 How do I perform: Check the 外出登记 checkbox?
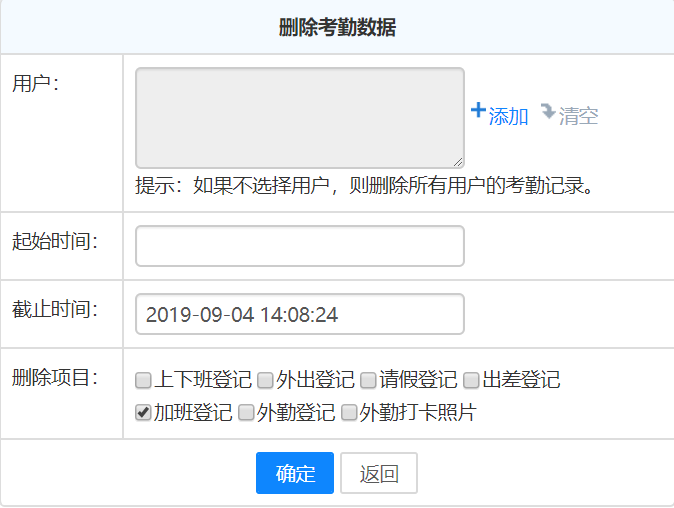point(265,380)
